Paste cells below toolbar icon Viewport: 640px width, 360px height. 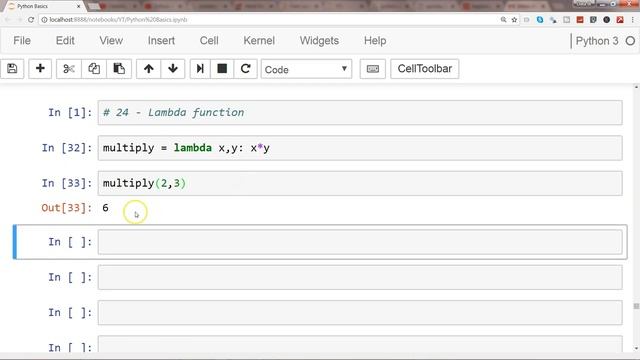[119, 69]
